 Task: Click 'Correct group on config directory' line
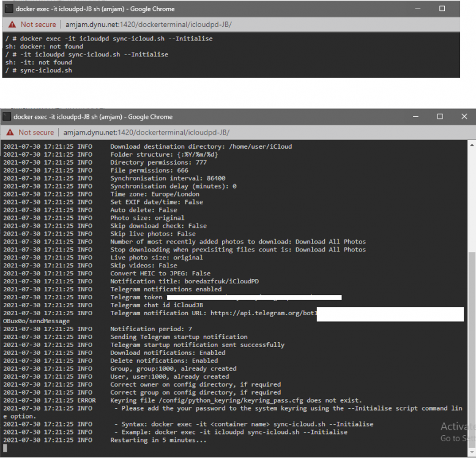(196, 392)
